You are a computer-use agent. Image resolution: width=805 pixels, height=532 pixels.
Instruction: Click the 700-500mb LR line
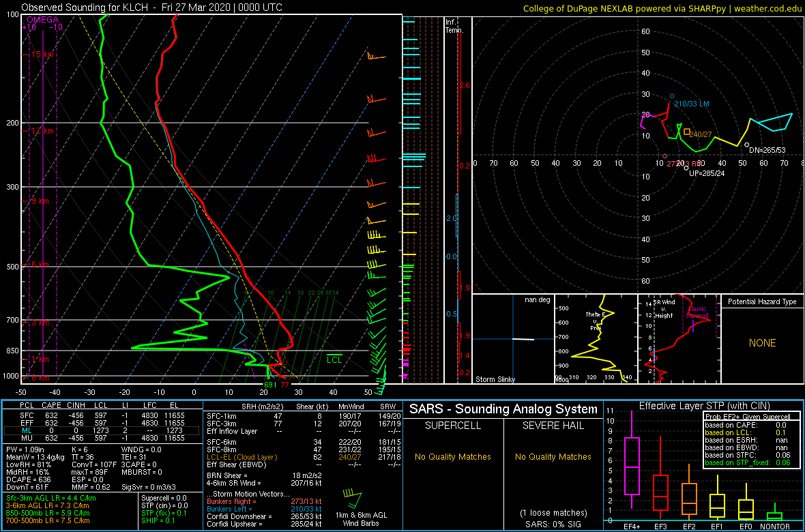click(48, 521)
